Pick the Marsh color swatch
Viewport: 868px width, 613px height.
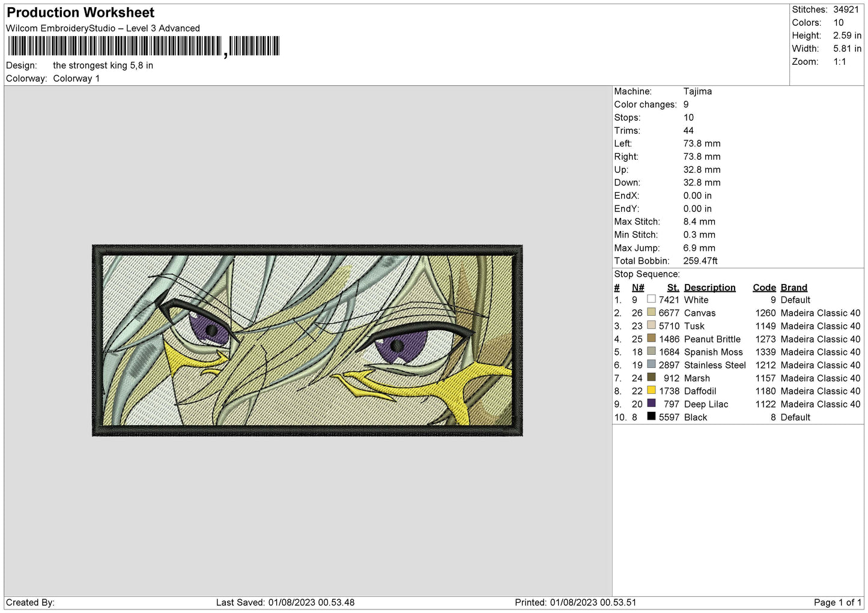click(x=651, y=378)
